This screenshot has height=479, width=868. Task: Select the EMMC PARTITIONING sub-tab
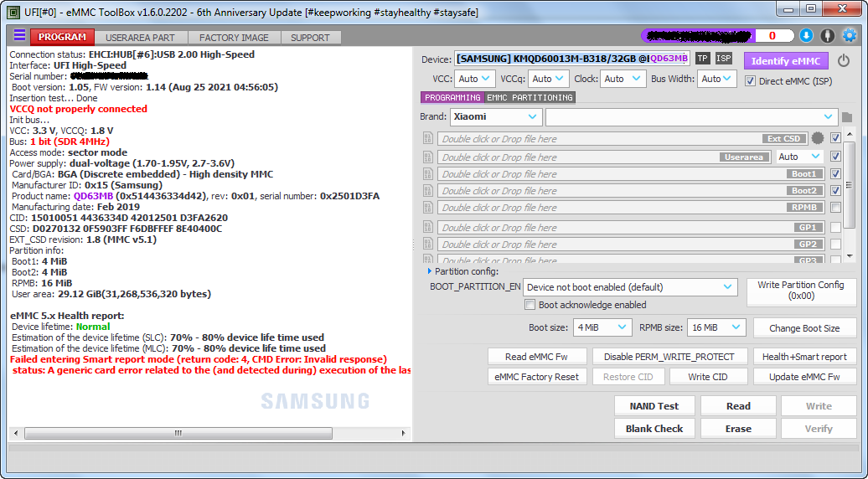tap(530, 97)
